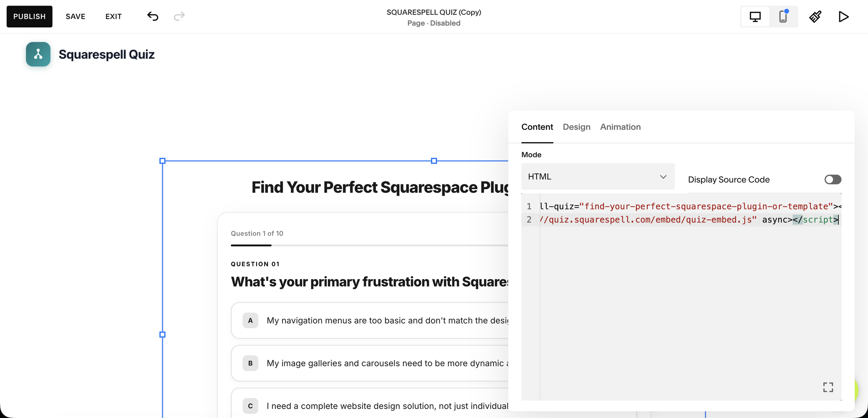Switch to the Design tab
This screenshot has width=868, height=418.
tap(576, 127)
